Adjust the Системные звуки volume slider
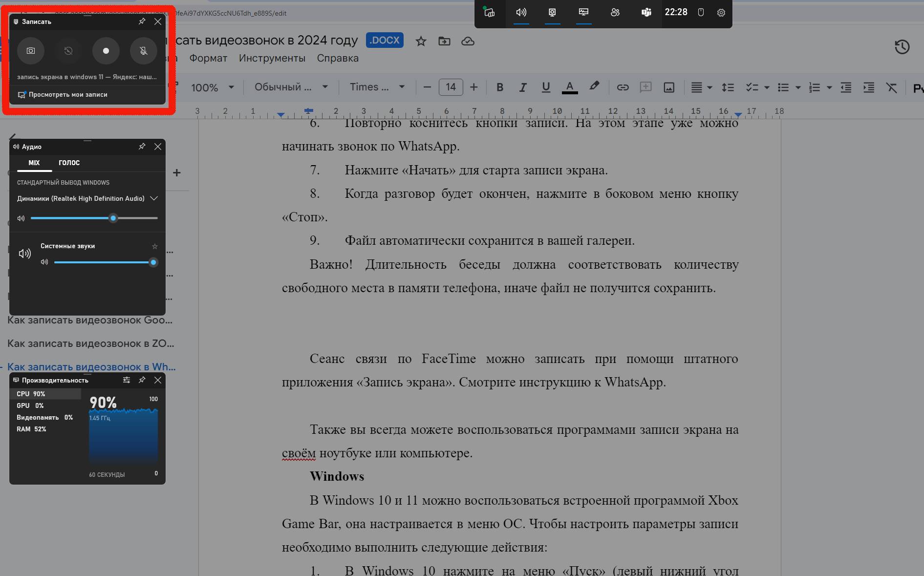924x576 pixels. coord(106,262)
